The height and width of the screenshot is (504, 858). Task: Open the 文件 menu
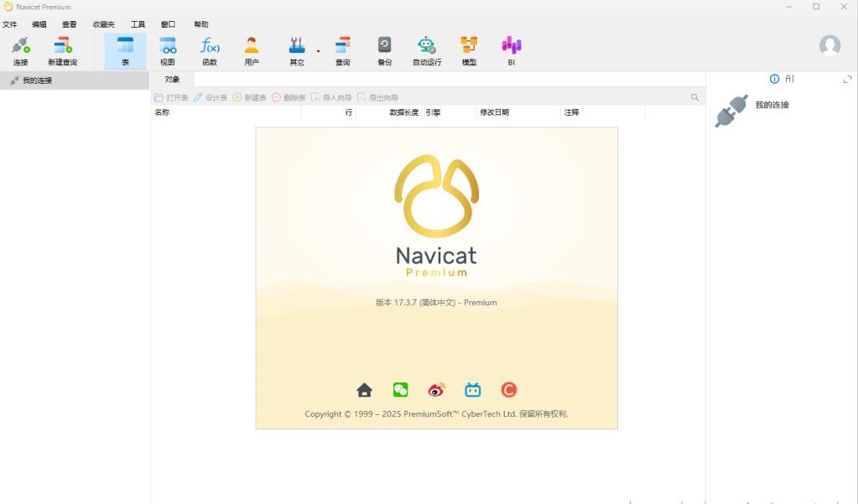pos(10,24)
